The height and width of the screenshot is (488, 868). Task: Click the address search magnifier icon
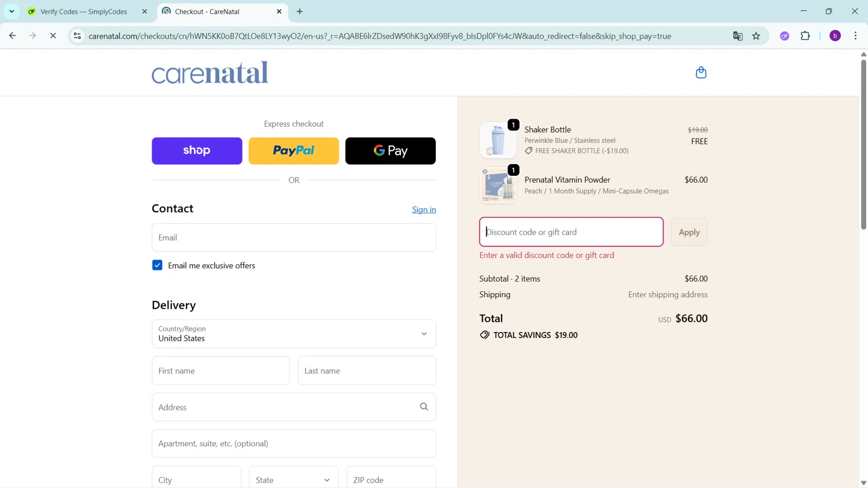tap(424, 407)
